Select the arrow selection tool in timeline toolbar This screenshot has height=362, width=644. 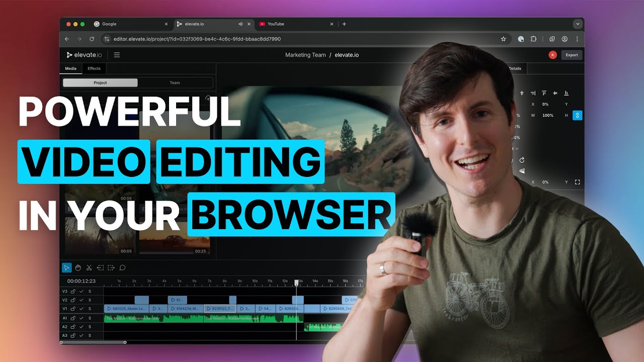(x=67, y=268)
